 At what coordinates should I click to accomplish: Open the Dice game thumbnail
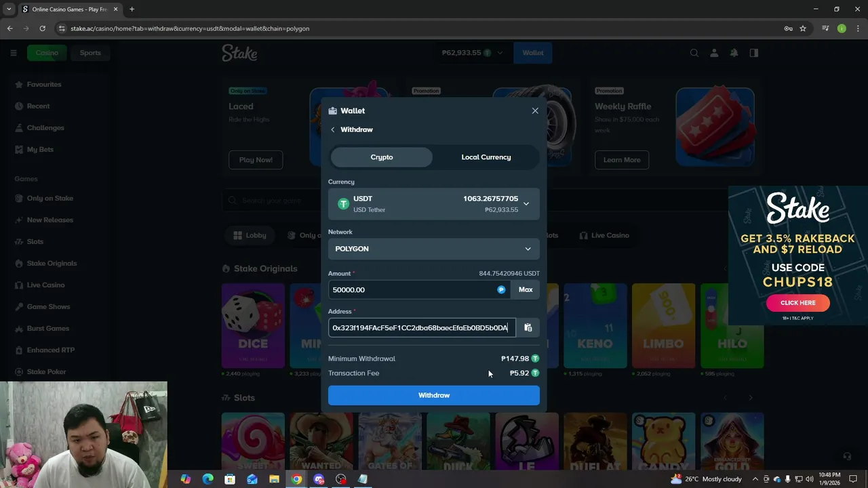(x=253, y=325)
